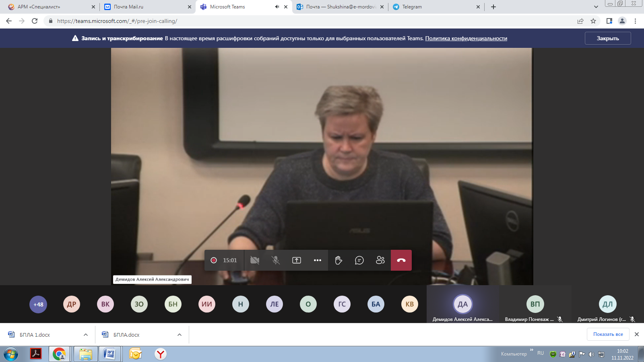
Task: Select participant avatar ЛЕ
Action: [275, 304]
